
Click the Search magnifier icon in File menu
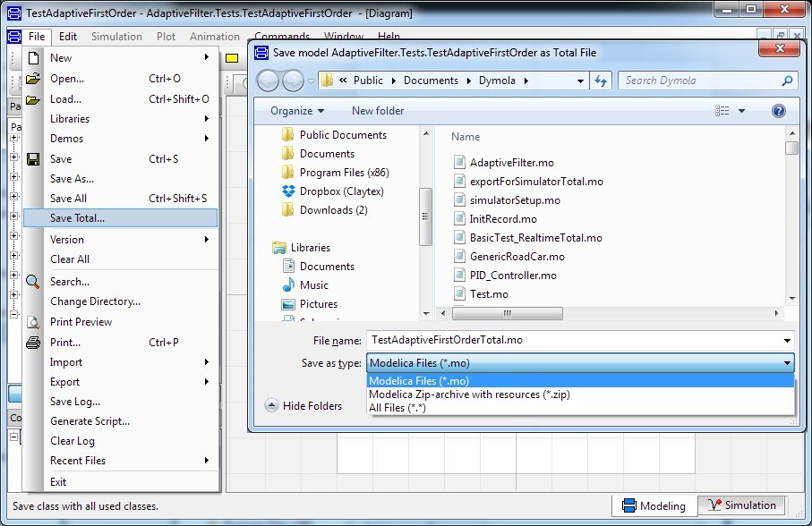(x=32, y=282)
